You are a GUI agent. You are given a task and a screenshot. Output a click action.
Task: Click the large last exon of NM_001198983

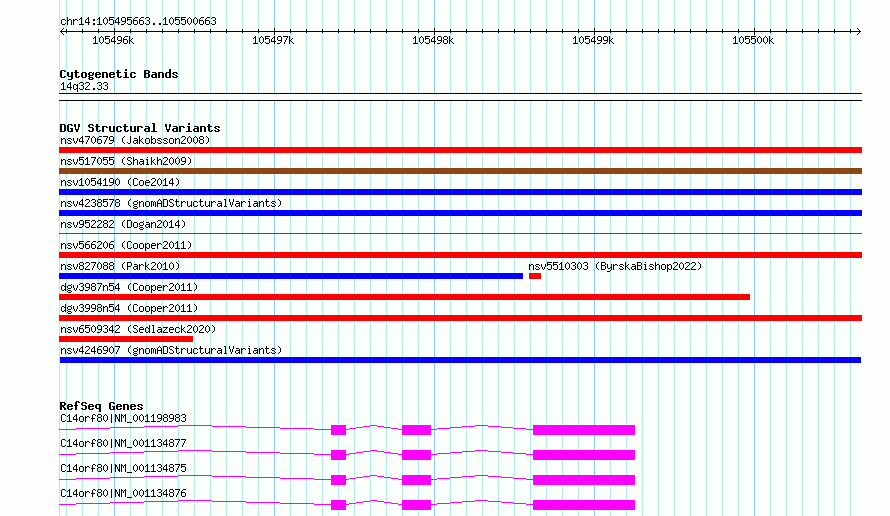point(584,430)
